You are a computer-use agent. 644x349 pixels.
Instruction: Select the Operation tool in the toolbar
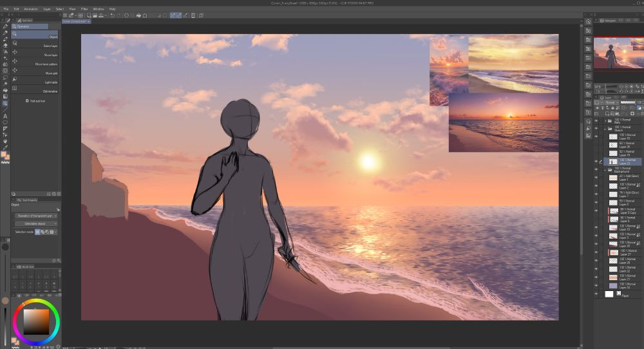pyautogui.click(x=5, y=104)
